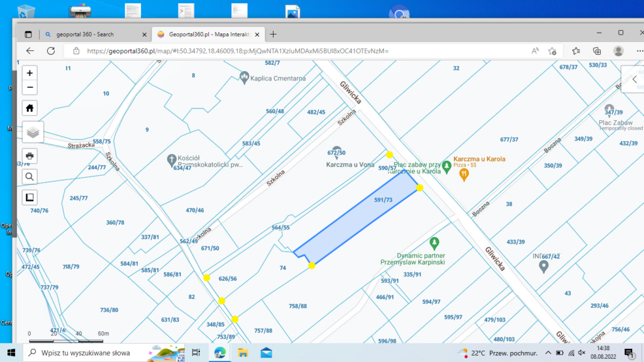Select parcel labeled 672/50
Viewport: 644px width, 362px height.
tap(336, 153)
